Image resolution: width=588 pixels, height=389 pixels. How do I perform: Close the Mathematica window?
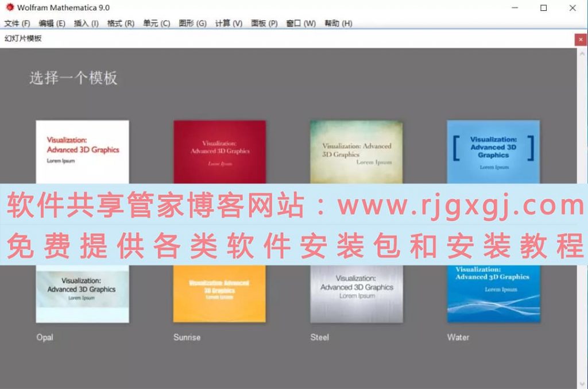coord(572,7)
